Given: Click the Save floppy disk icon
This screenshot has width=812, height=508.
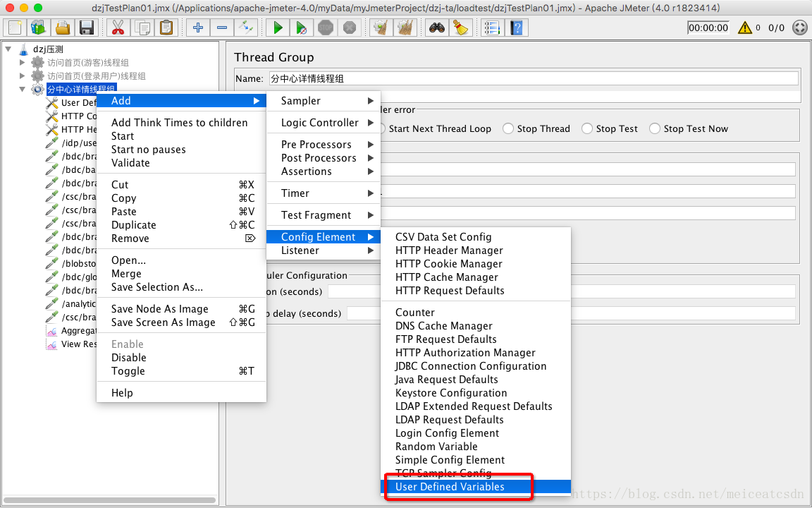Looking at the screenshot, I should pos(87,28).
